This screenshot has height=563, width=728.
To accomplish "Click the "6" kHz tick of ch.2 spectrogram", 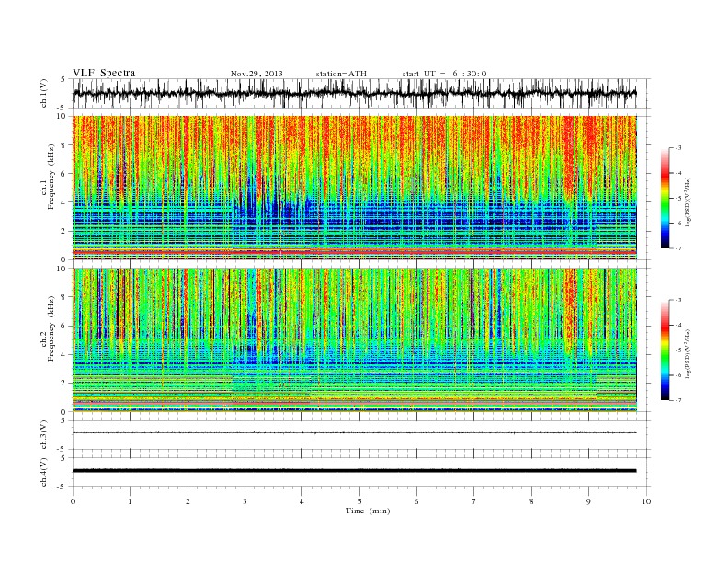I will pos(63,326).
